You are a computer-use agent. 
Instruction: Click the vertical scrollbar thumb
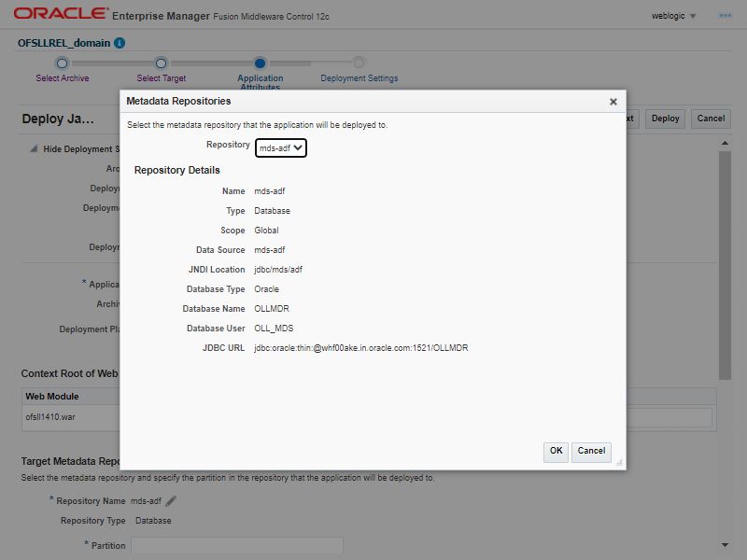coord(725,265)
